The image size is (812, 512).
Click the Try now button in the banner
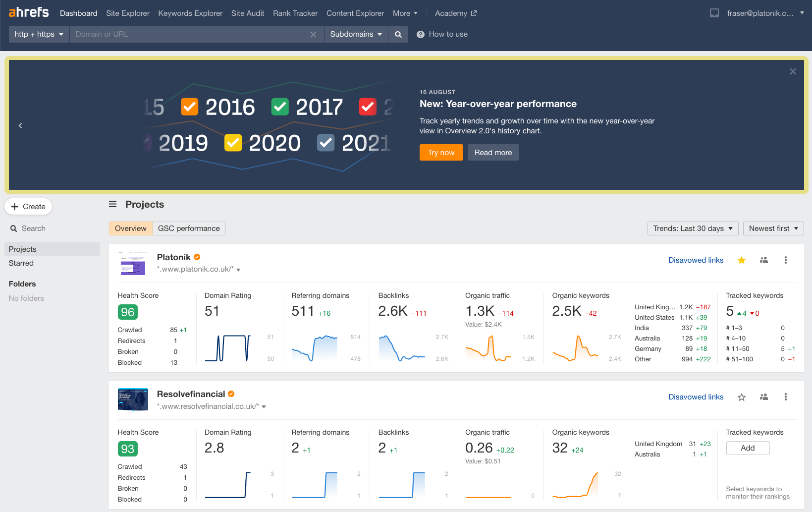[x=441, y=152]
